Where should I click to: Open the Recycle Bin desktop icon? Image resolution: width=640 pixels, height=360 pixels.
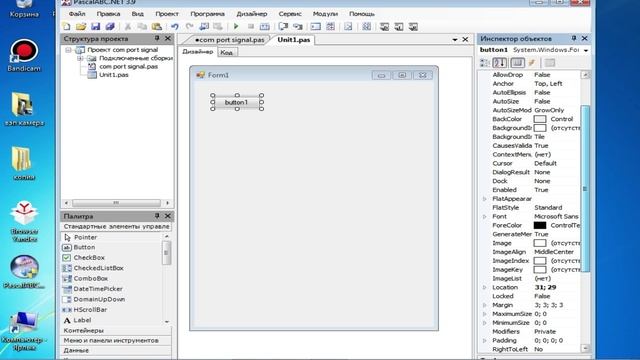24,9
